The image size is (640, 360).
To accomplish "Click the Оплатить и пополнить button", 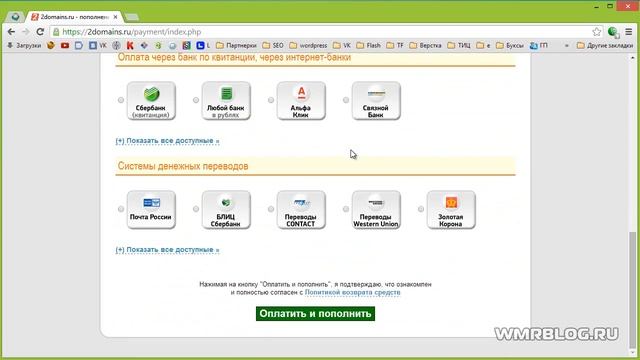I will coord(315,313).
